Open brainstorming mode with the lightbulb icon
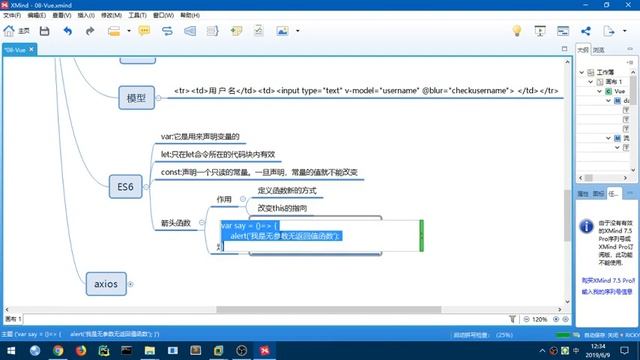This screenshot has height=360, width=640. click(x=517, y=31)
